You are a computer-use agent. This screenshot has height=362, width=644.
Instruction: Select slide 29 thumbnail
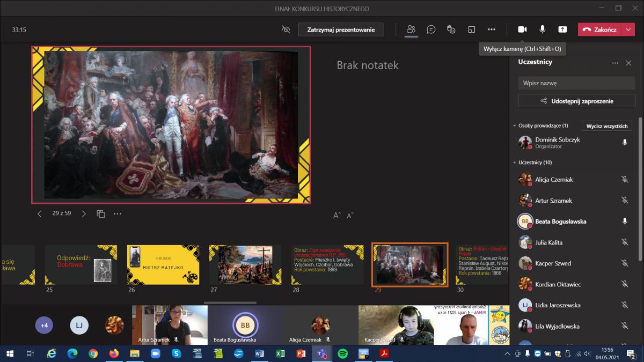[x=409, y=264]
